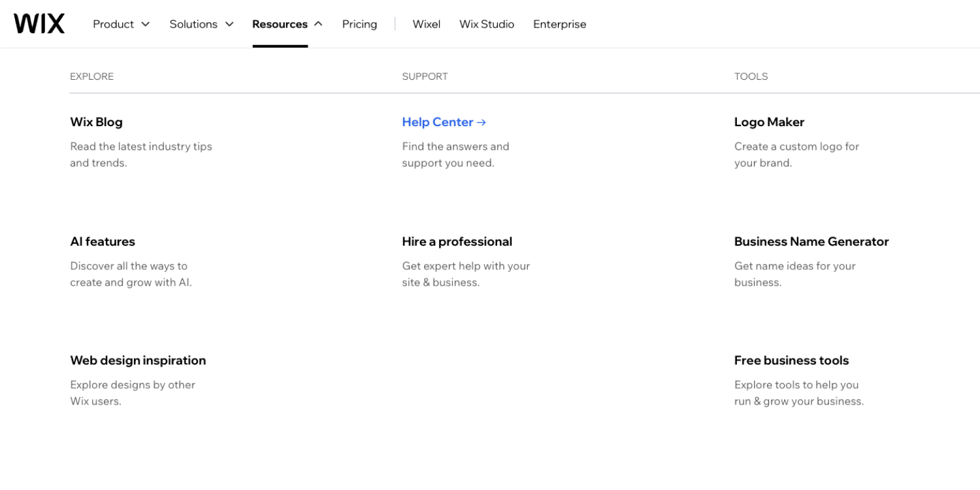Viewport: 980px width, 490px height.
Task: Click 'Find the answers and' description
Action: pos(455,146)
